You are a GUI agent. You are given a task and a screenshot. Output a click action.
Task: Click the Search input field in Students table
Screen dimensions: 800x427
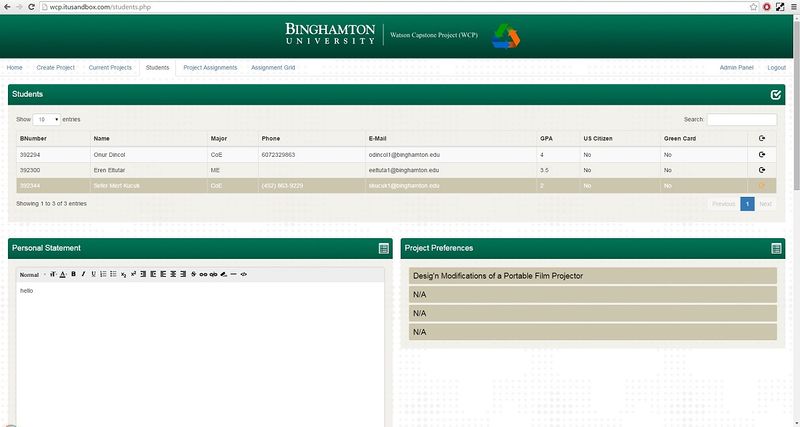pyautogui.click(x=742, y=119)
